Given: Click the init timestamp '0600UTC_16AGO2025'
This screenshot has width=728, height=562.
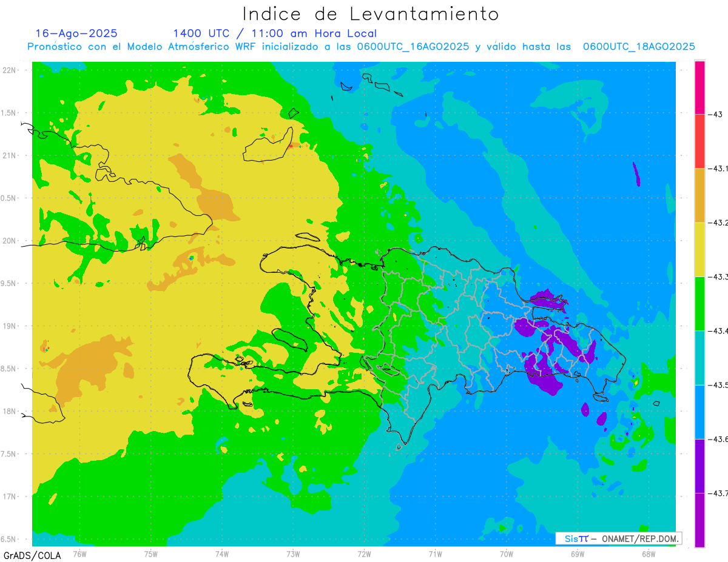Looking at the screenshot, I should tap(413, 47).
